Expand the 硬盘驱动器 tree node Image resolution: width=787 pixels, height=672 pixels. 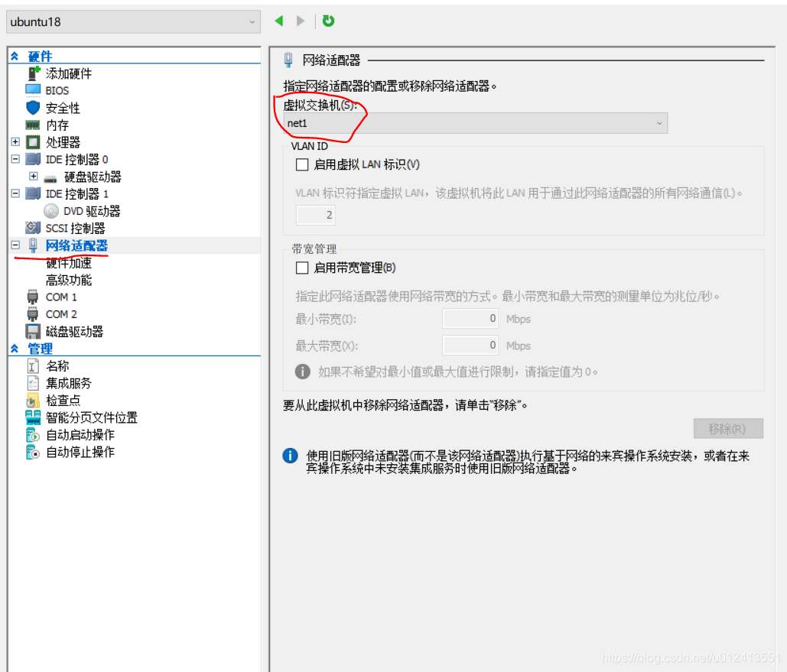click(x=33, y=176)
